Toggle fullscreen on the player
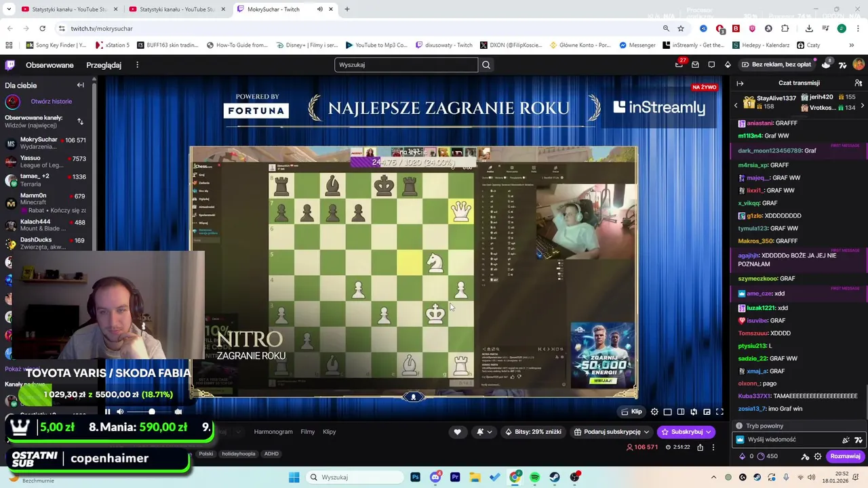The width and height of the screenshot is (868, 488). (719, 412)
